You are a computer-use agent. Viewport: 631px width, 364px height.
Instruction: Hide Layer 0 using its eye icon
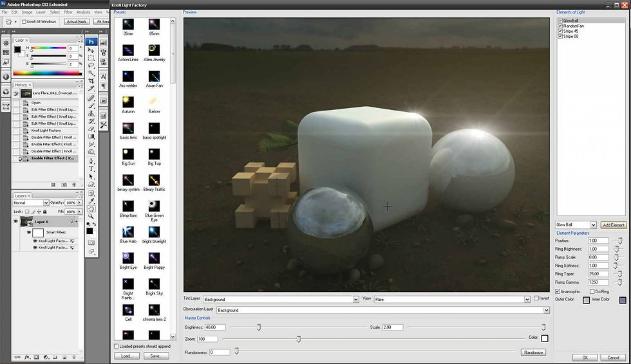coord(15,221)
